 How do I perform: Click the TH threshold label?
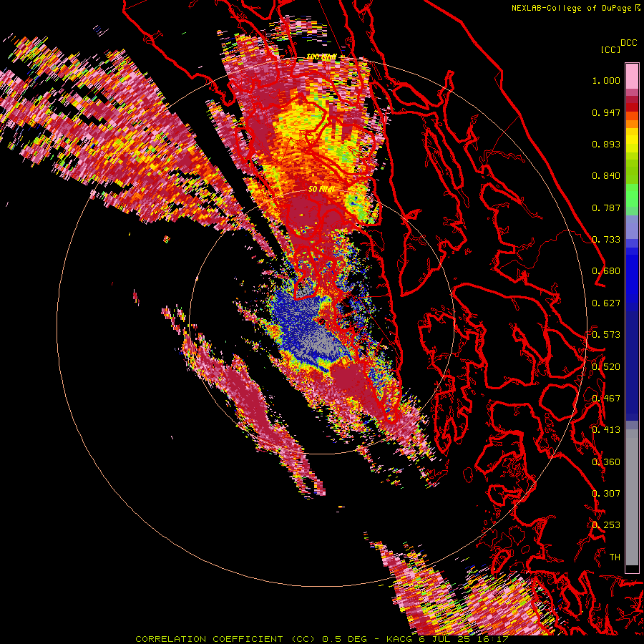615,557
